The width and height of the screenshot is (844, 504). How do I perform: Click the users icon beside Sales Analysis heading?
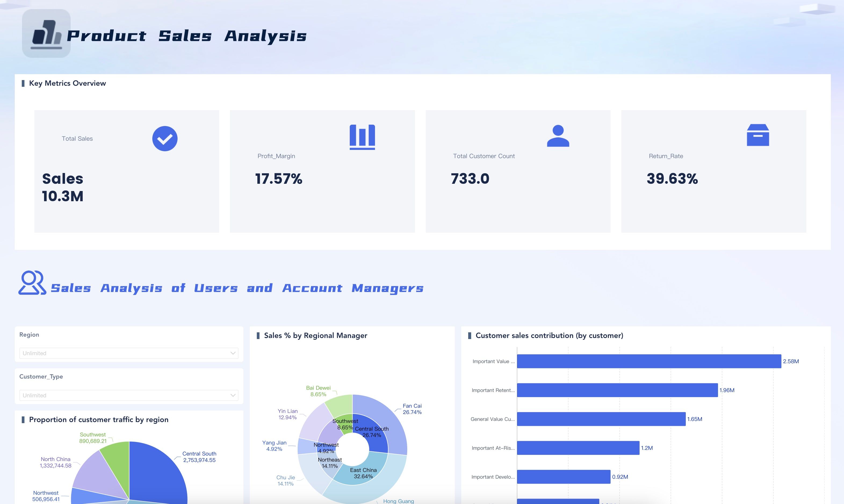32,283
